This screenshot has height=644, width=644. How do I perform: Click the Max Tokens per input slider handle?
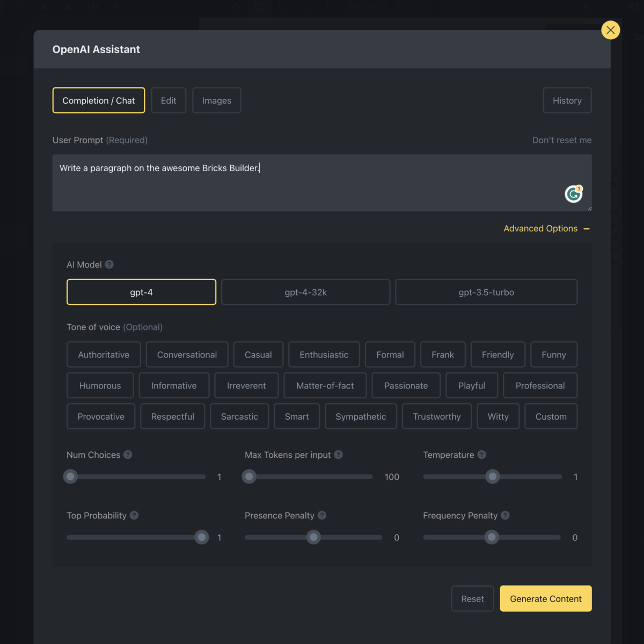249,477
